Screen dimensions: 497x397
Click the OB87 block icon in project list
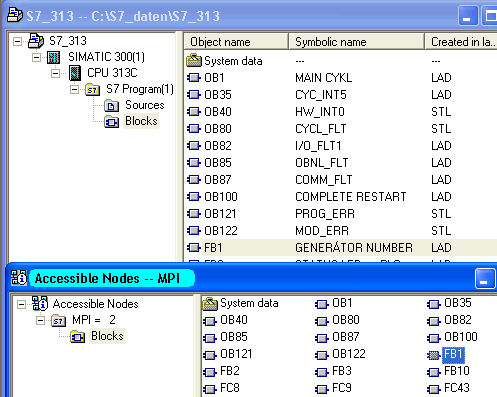(x=194, y=180)
